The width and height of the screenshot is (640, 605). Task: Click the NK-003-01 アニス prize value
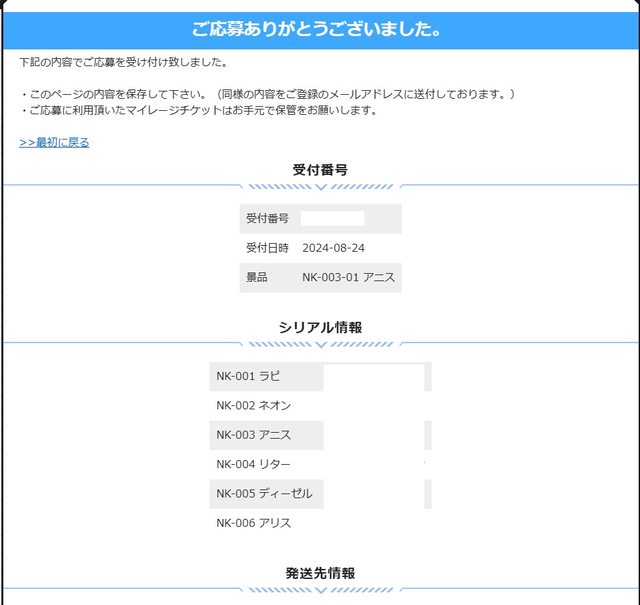click(x=348, y=277)
